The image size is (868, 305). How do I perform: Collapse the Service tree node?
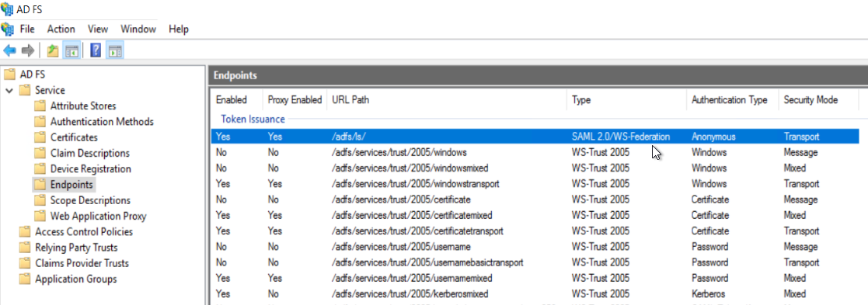[x=9, y=90]
